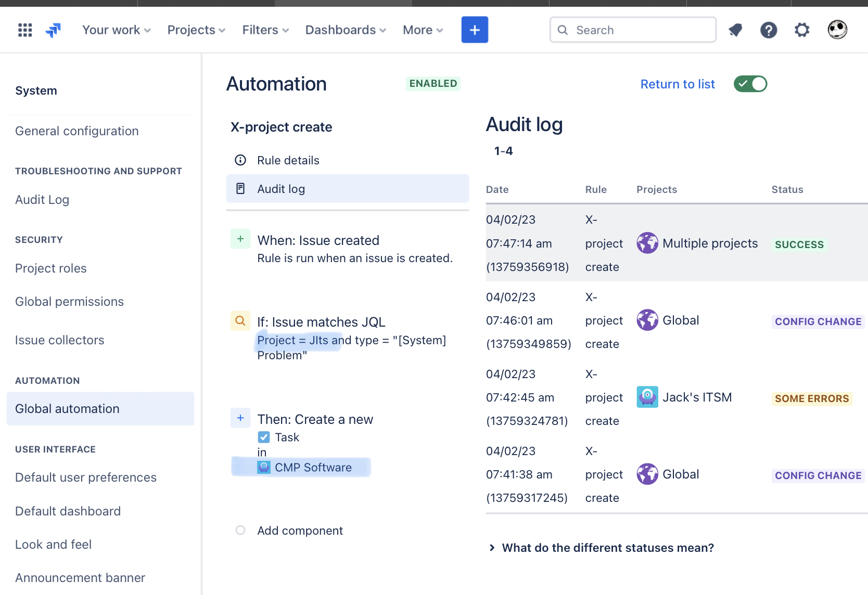
Task: Click the Jira logo icon
Action: click(53, 30)
